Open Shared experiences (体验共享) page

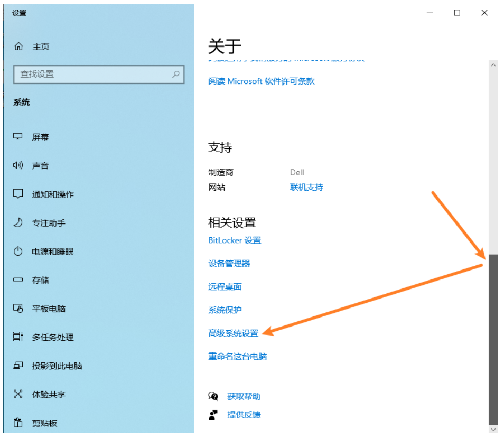click(x=49, y=394)
